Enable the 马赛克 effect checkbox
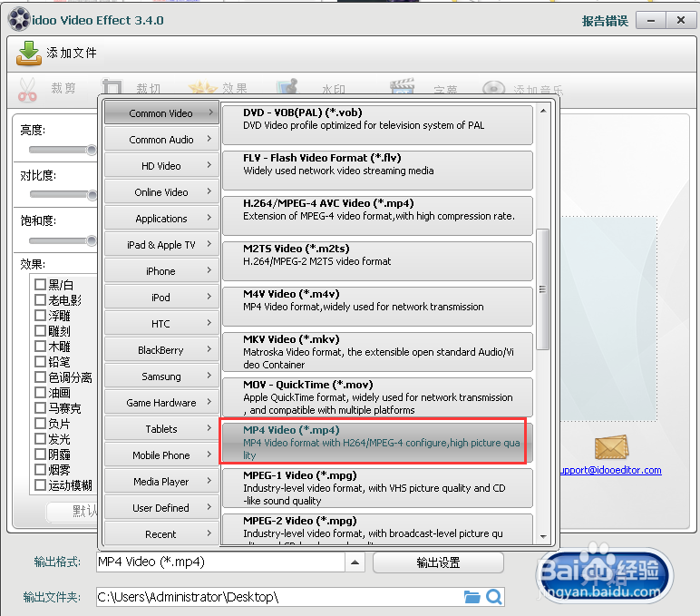Image resolution: width=700 pixels, height=616 pixels. tap(40, 408)
